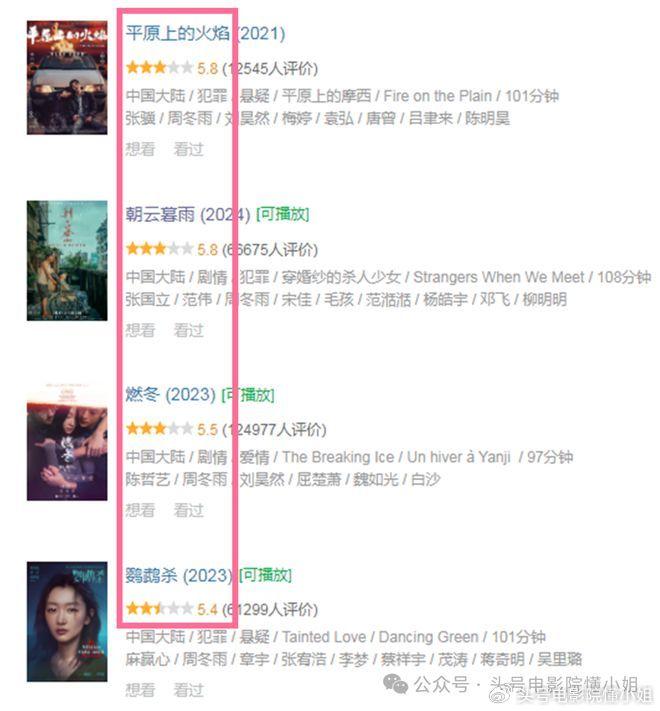
Task: Mark 平原上的火焰 as 看过
Action: [x=189, y=149]
